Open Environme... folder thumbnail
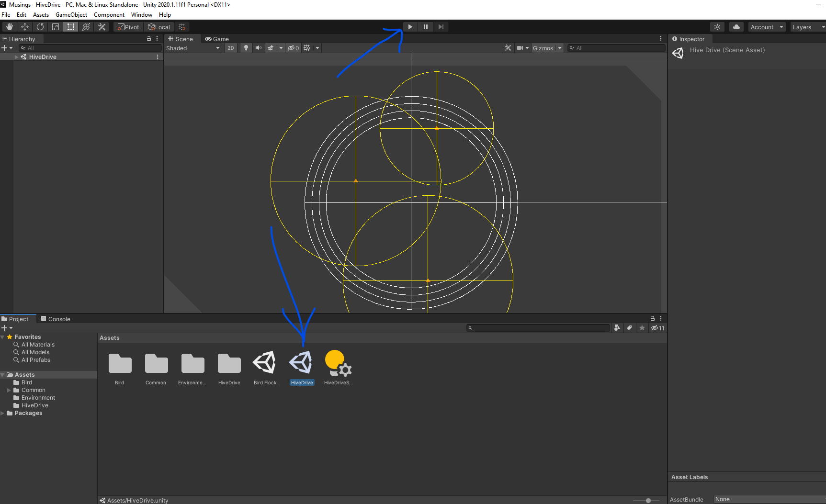Image resolution: width=826 pixels, height=504 pixels. (192, 368)
